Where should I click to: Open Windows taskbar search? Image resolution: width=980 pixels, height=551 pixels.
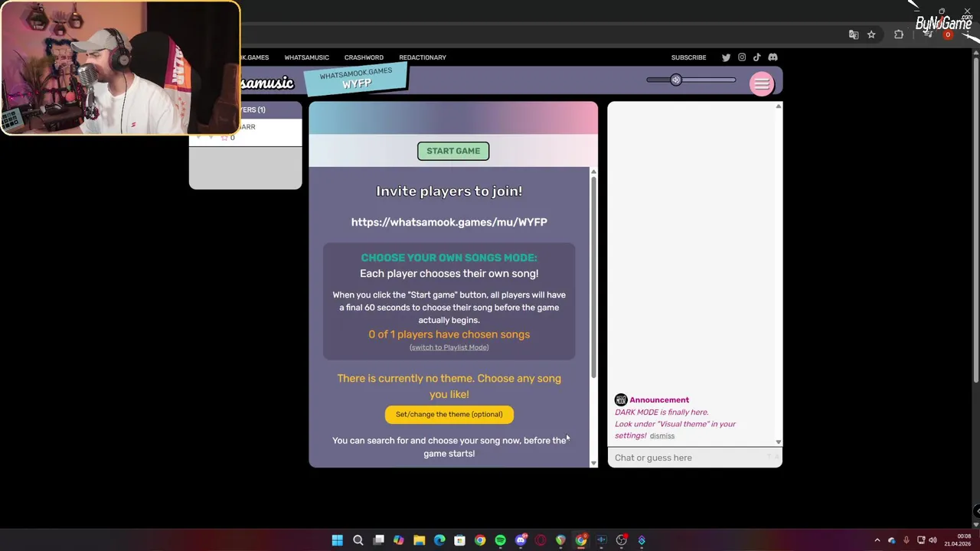click(358, 540)
